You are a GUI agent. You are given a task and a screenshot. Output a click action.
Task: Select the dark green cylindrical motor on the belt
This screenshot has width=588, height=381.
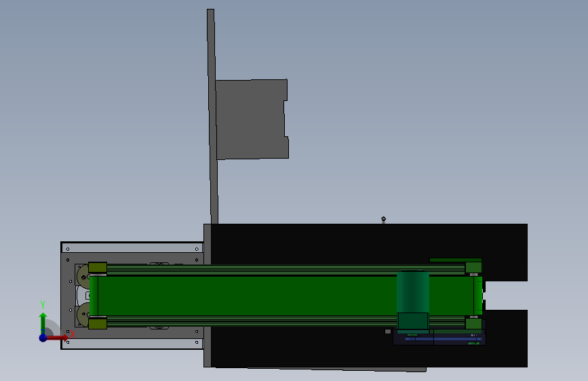(413, 292)
